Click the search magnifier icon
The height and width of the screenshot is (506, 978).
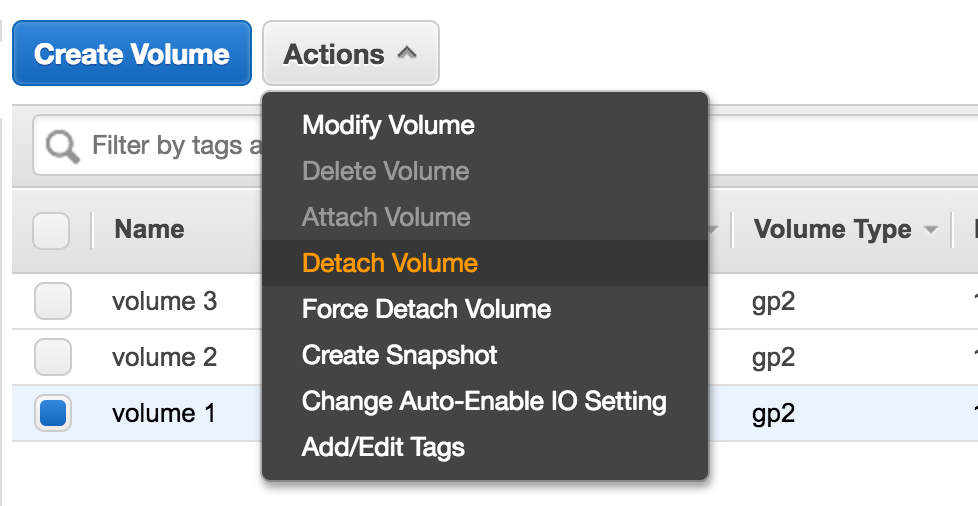click(x=62, y=147)
